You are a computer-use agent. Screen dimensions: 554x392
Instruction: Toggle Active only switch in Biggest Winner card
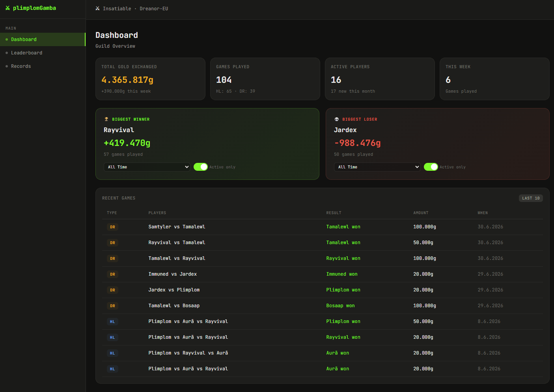point(201,167)
